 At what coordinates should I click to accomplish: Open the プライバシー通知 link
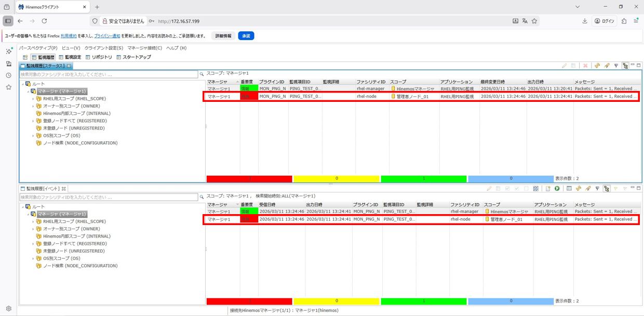point(107,36)
